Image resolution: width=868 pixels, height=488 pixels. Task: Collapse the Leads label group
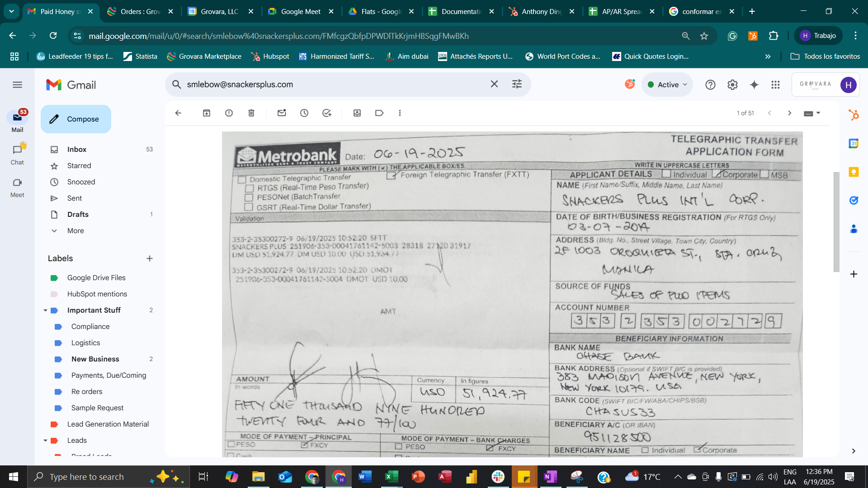[45, 441]
